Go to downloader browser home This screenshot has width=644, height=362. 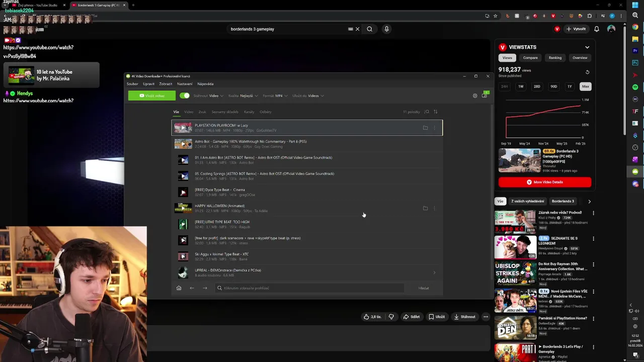[x=179, y=288]
